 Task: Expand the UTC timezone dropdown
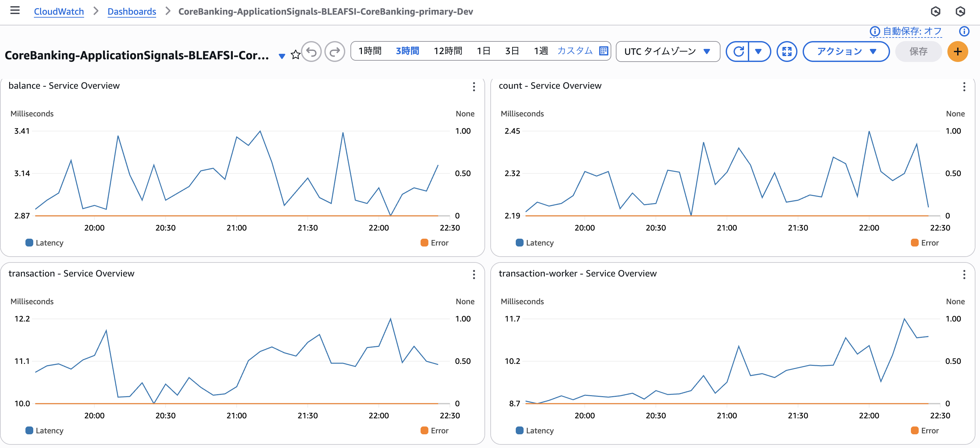point(667,52)
